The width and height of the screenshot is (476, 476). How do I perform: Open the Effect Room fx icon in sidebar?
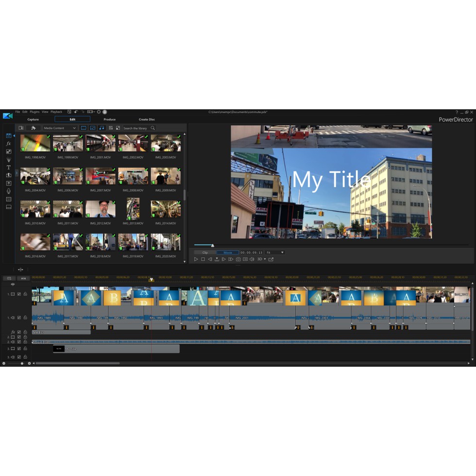pos(8,144)
